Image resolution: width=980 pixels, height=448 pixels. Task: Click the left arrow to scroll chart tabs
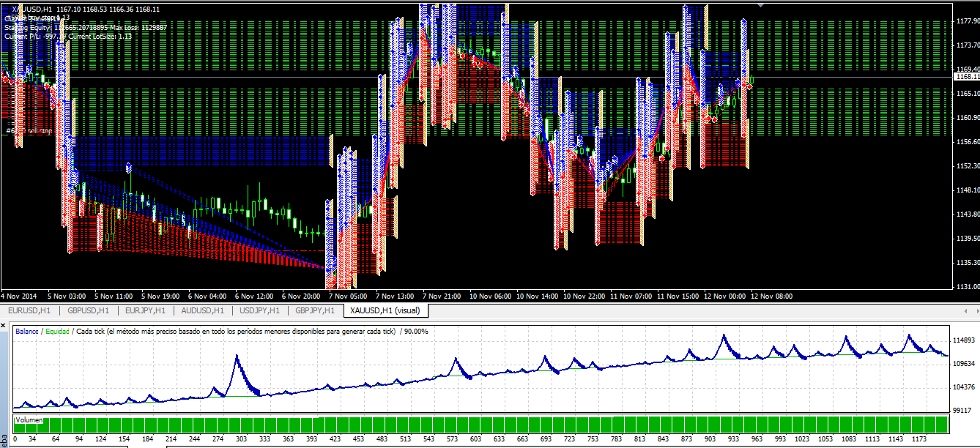(x=964, y=311)
